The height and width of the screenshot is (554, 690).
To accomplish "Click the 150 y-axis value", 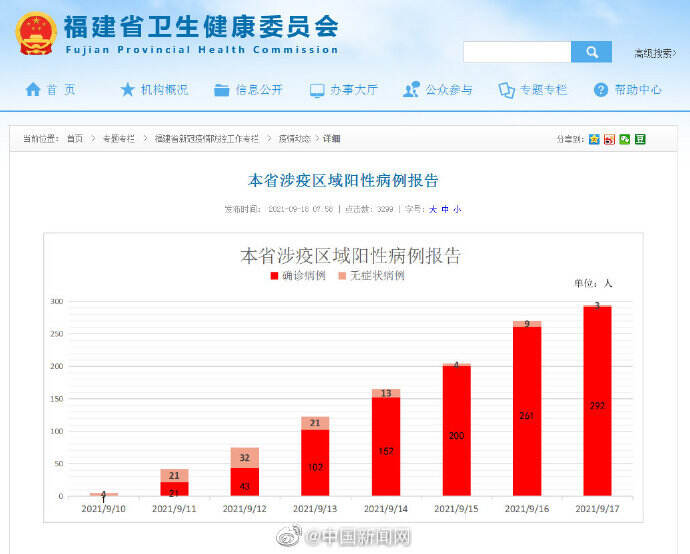I will pos(57,399).
